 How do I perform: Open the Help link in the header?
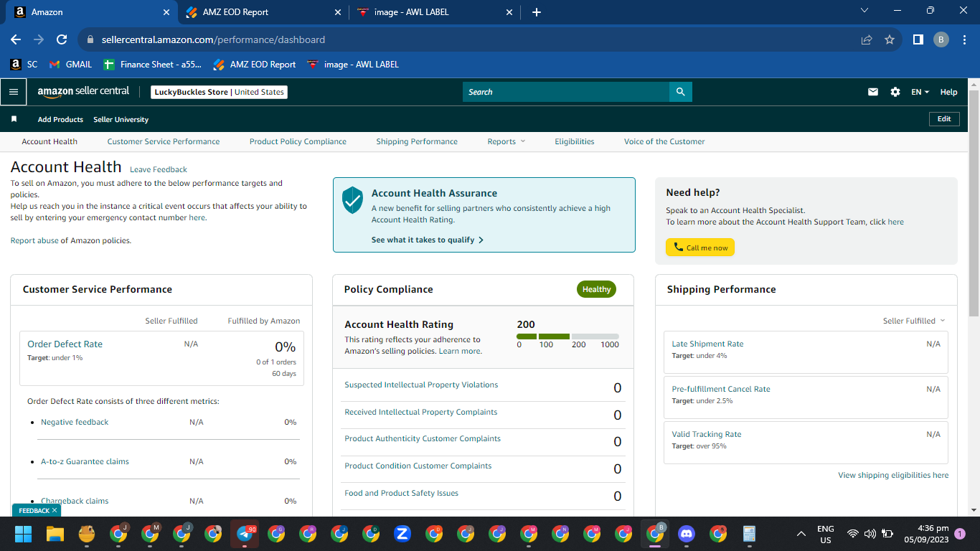coord(948,92)
